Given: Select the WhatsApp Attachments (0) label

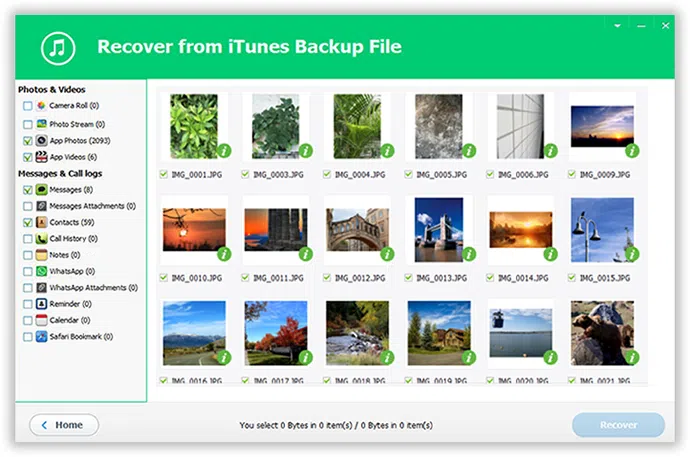Looking at the screenshot, I should pyautogui.click(x=93, y=287).
